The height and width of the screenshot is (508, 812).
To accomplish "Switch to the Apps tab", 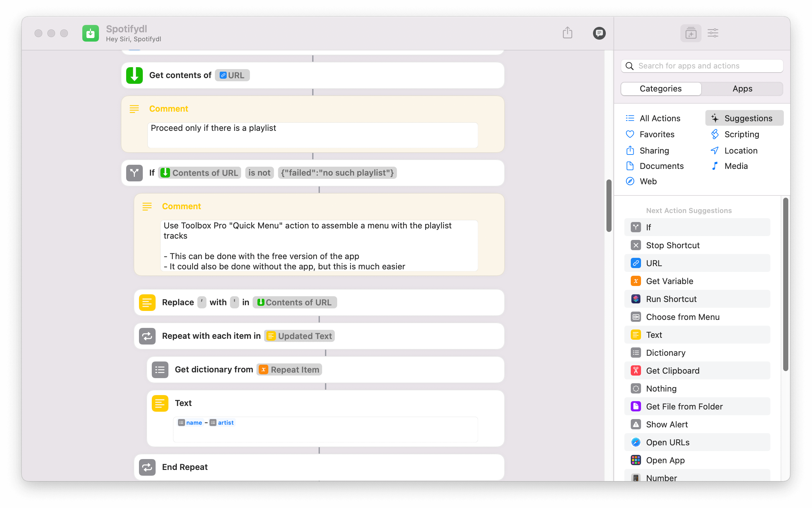I will [743, 88].
